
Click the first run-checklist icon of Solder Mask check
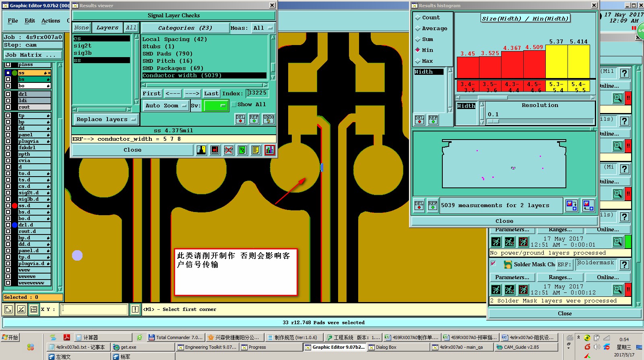pyautogui.click(x=496, y=290)
